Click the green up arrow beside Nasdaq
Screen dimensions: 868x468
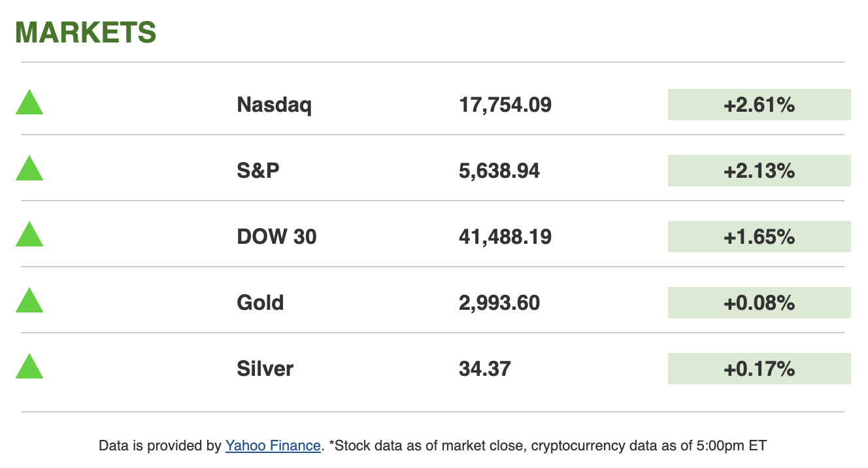pos(29,104)
